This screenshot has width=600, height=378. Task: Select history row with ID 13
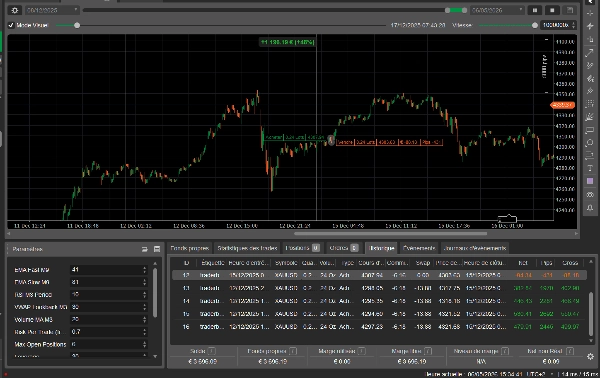tap(379, 288)
